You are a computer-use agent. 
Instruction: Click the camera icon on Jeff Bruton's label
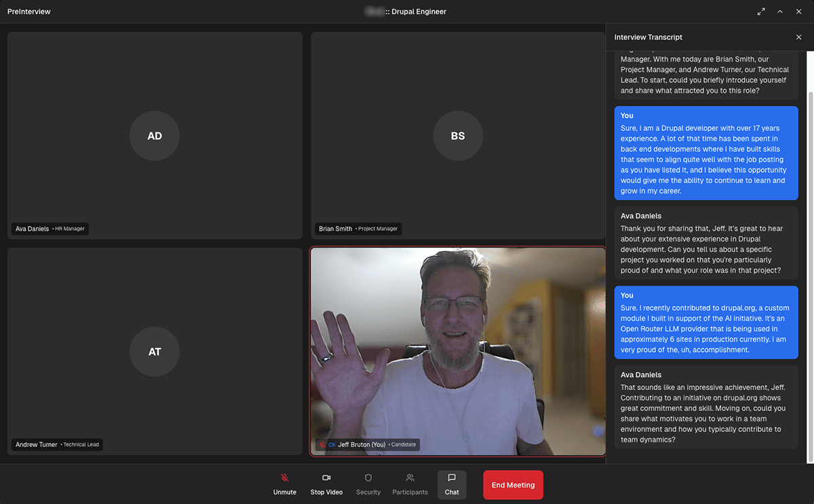[x=332, y=445]
